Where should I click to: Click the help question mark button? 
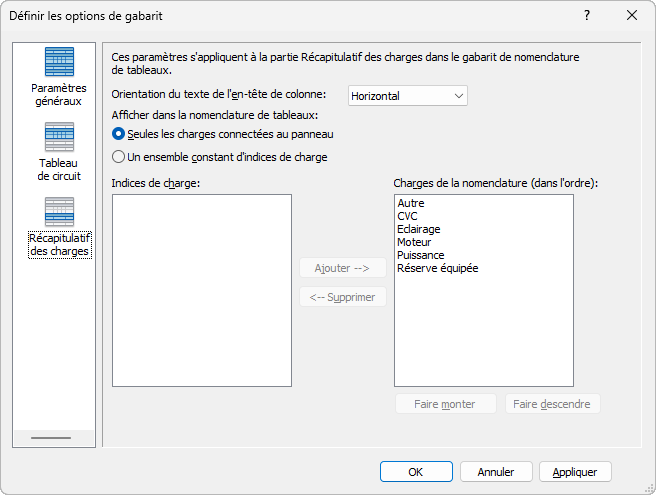(x=587, y=15)
